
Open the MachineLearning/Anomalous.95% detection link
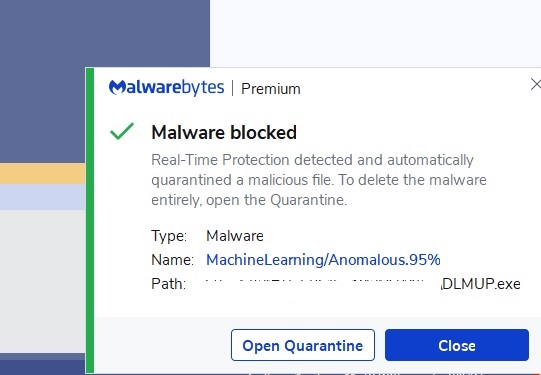coord(323,260)
